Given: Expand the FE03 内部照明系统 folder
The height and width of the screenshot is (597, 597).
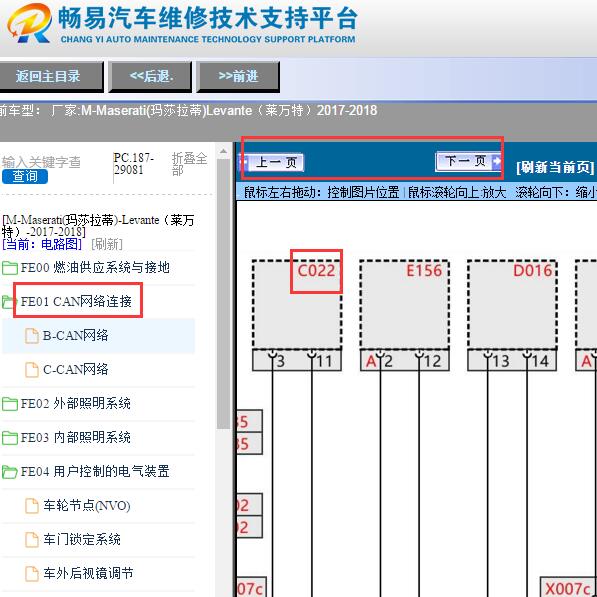Looking at the screenshot, I should 75,437.
